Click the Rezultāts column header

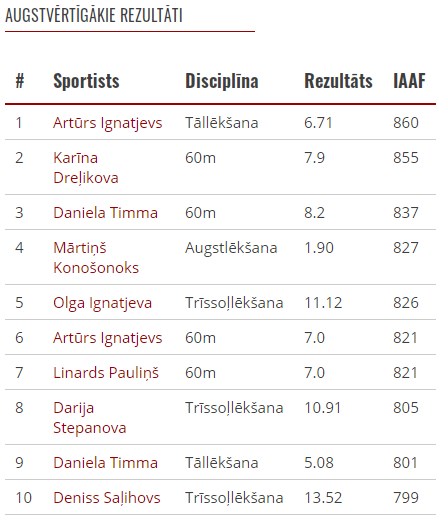click(x=338, y=81)
